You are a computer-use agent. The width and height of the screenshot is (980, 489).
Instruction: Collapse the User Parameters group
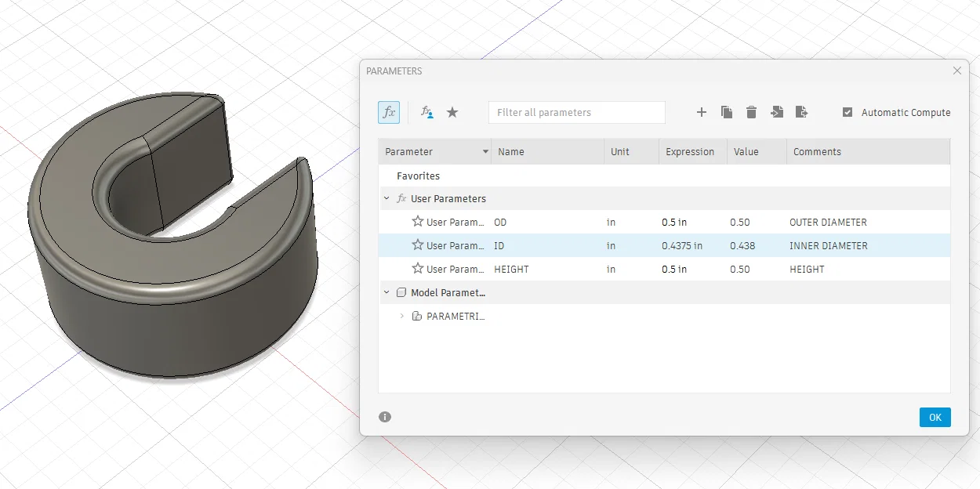point(387,198)
